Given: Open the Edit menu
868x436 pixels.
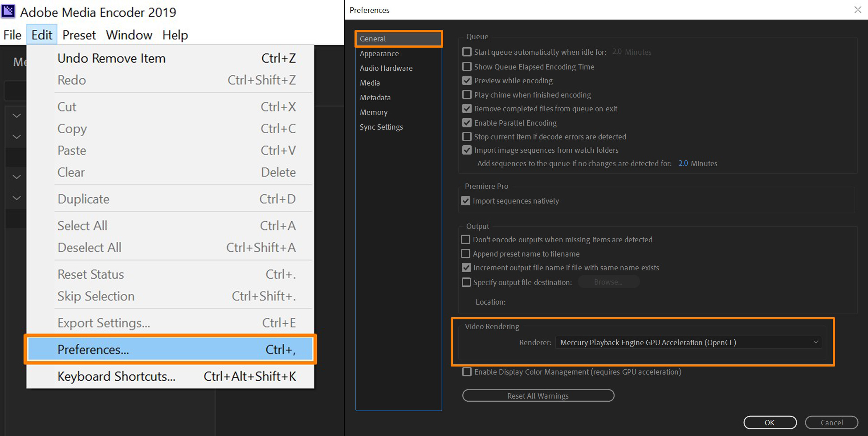Looking at the screenshot, I should tap(42, 35).
